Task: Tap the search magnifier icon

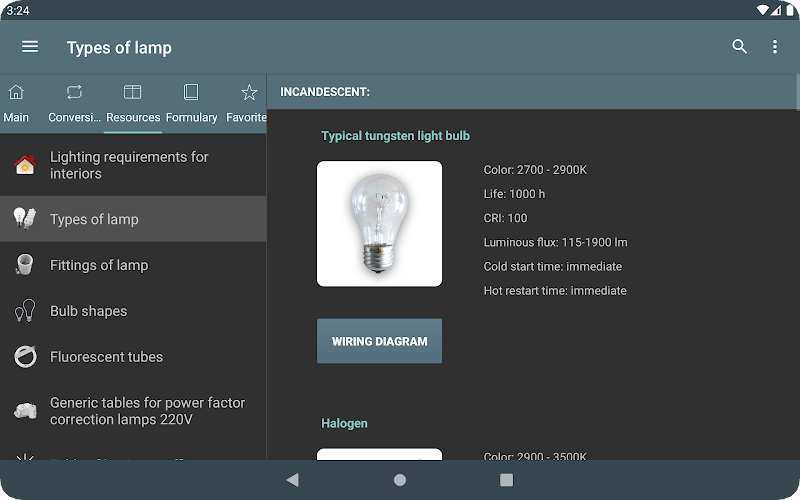Action: 739,47
